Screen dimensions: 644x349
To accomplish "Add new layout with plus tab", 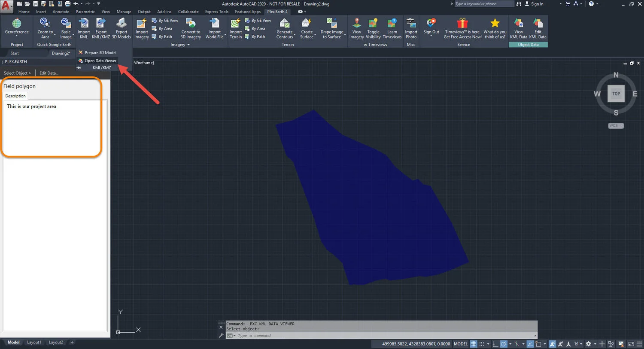I will (72, 342).
